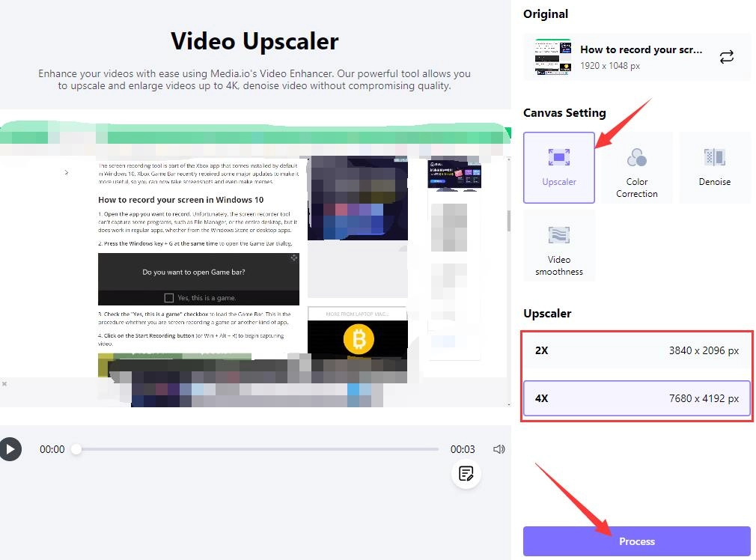Image resolution: width=756 pixels, height=560 pixels.
Task: Select the 2X upscale option
Action: (637, 350)
